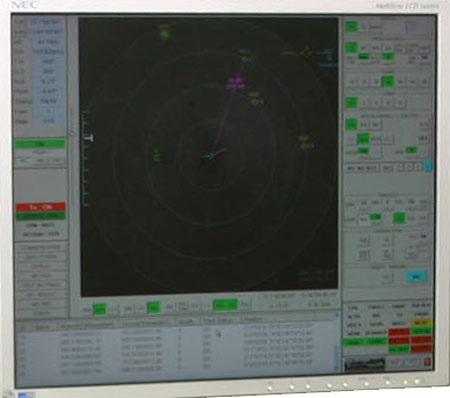Viewport: 450px width, 398px height.
Task: Click the small cyan square beside the arrow steppers
Action: [x=428, y=166]
